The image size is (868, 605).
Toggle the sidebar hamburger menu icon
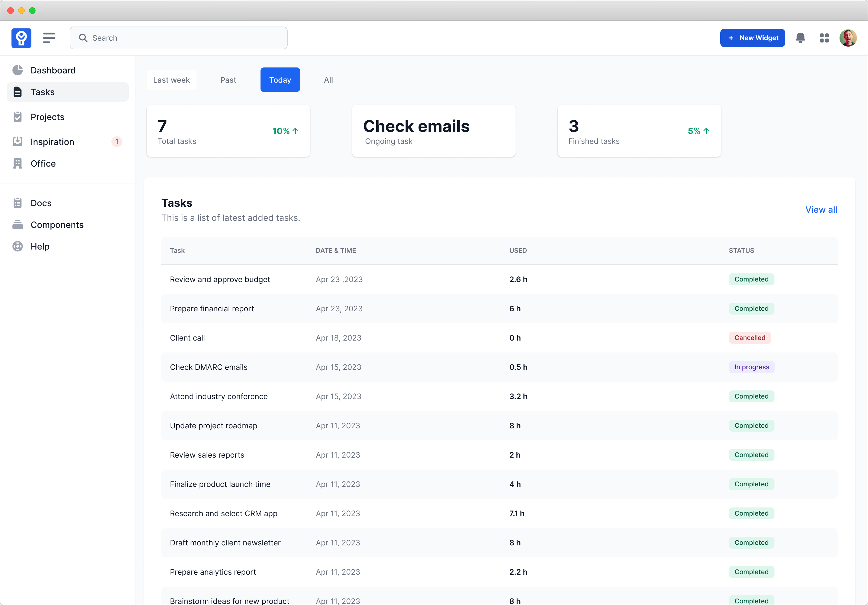tap(49, 38)
